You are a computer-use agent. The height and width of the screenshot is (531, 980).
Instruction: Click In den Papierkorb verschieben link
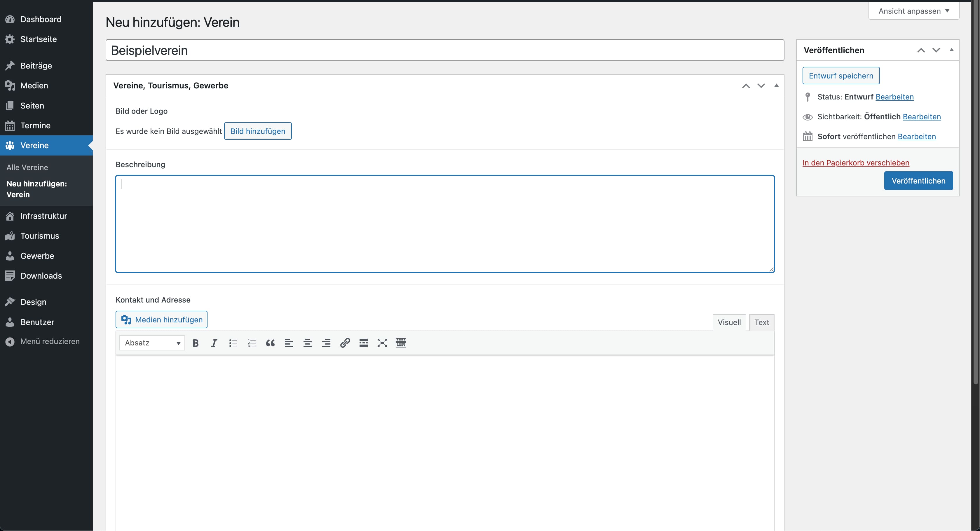click(856, 163)
